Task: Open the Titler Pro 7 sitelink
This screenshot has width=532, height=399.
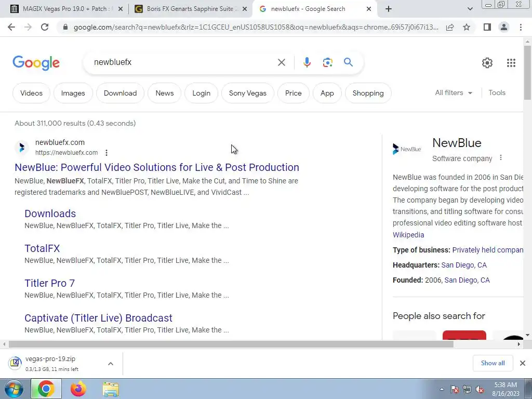Action: click(49, 283)
